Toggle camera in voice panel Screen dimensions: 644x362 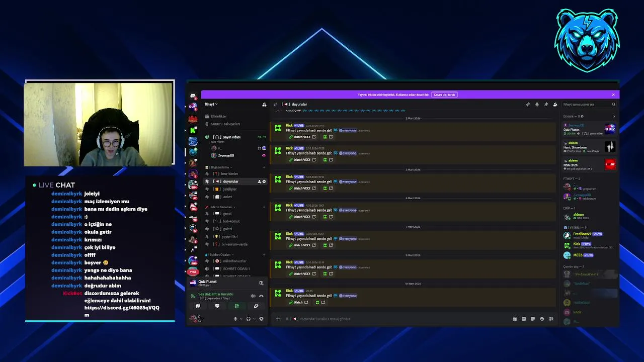pyautogui.click(x=198, y=306)
